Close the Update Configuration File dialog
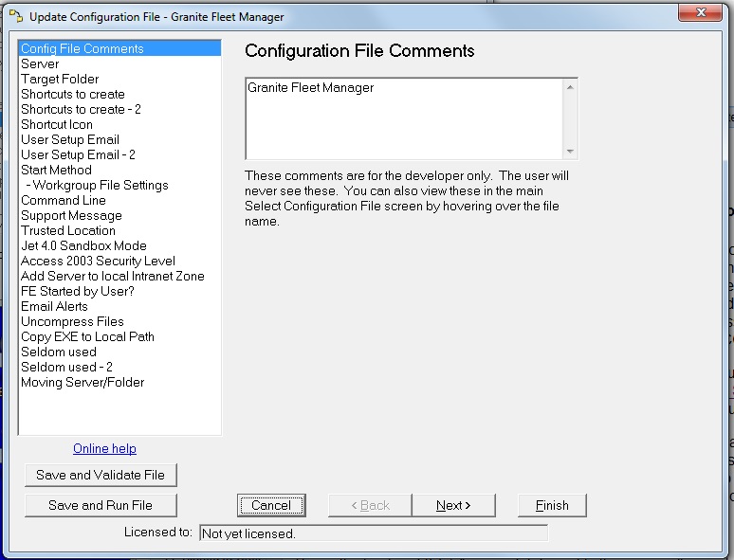This screenshot has width=734, height=560. (700, 12)
